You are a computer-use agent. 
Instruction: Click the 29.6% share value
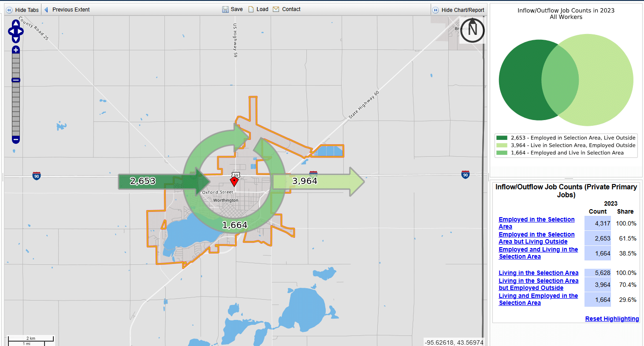pos(628,300)
